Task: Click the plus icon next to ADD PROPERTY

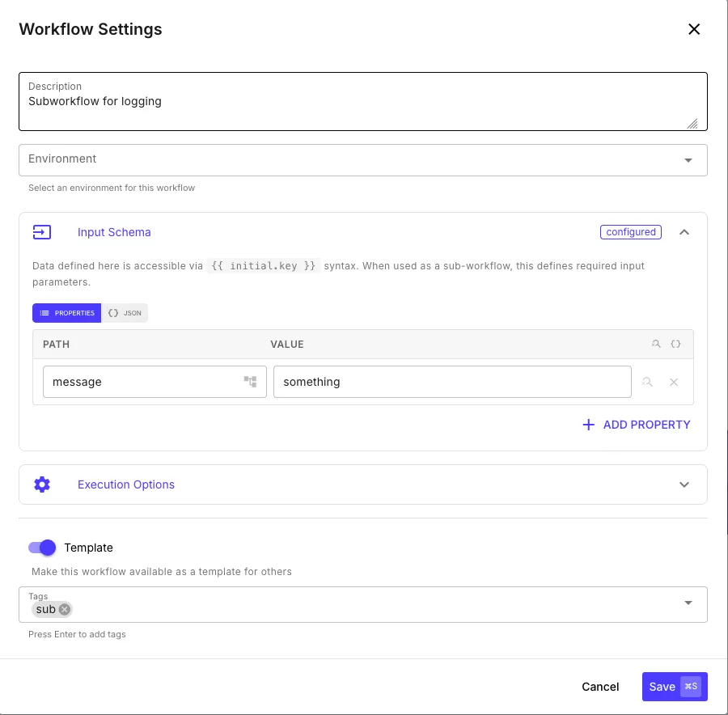Action: 588,424
